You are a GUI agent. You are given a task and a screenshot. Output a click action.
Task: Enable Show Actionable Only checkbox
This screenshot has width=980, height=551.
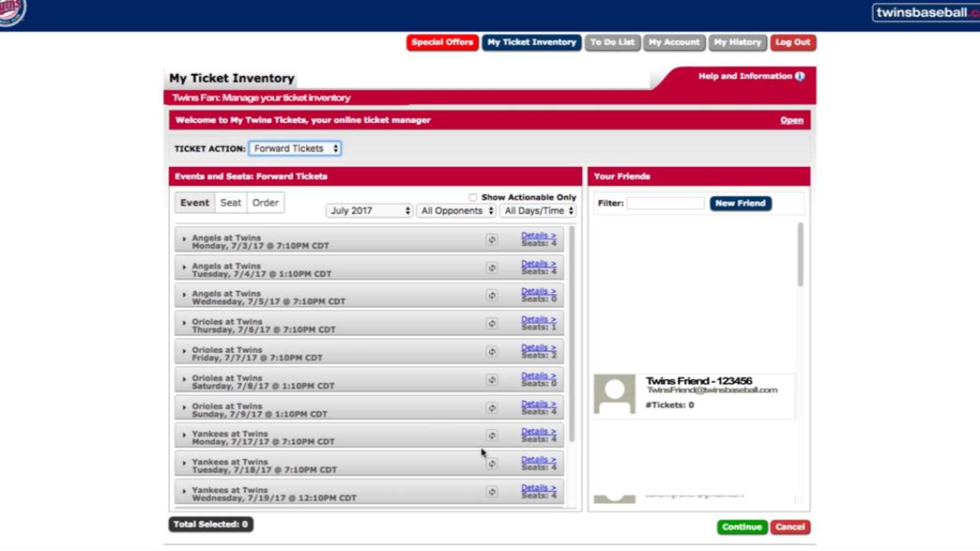[x=472, y=197]
